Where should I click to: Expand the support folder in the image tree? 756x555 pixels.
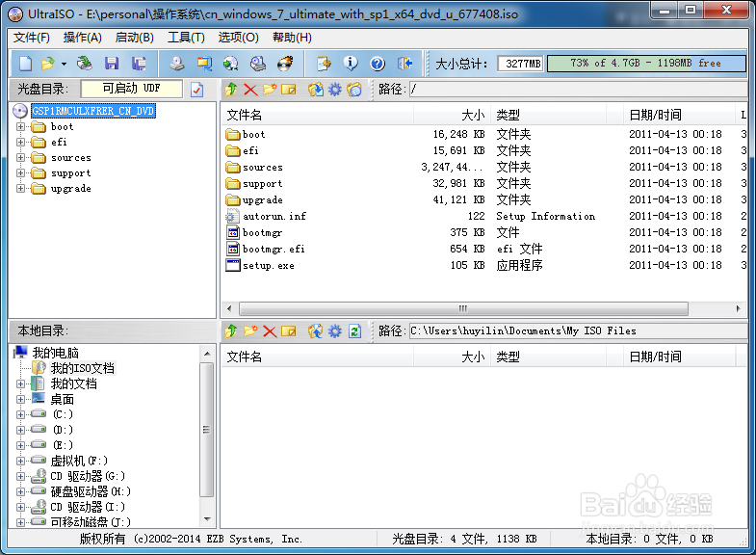(20, 173)
